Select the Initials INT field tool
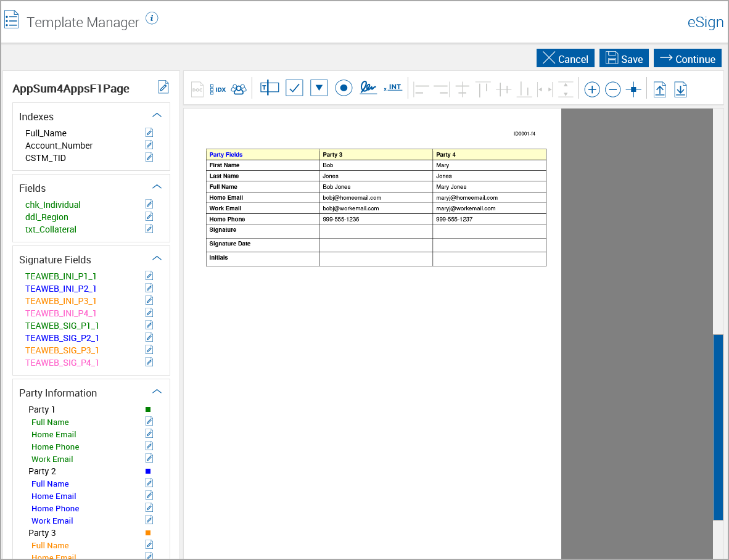This screenshot has width=729, height=560. [393, 87]
